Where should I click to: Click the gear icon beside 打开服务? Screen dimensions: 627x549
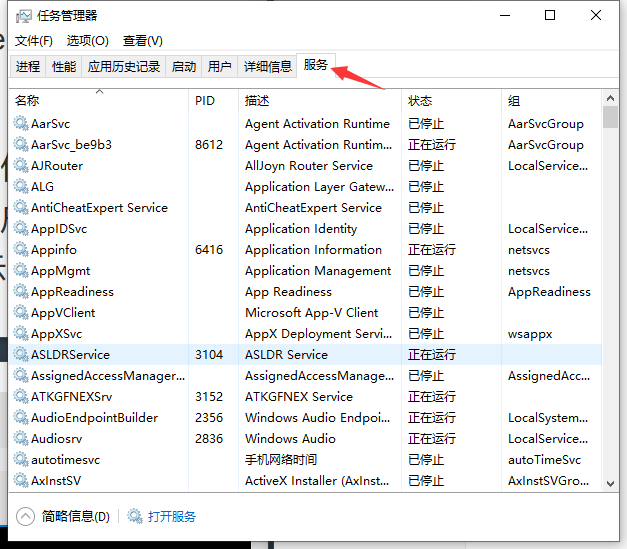135,516
